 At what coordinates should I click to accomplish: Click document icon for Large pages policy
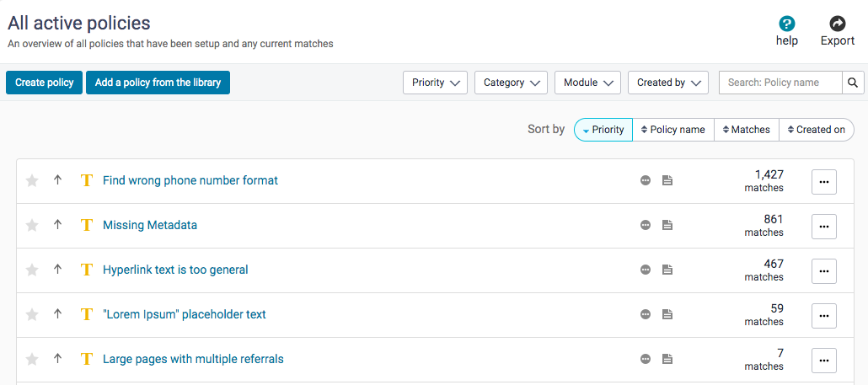pyautogui.click(x=667, y=359)
